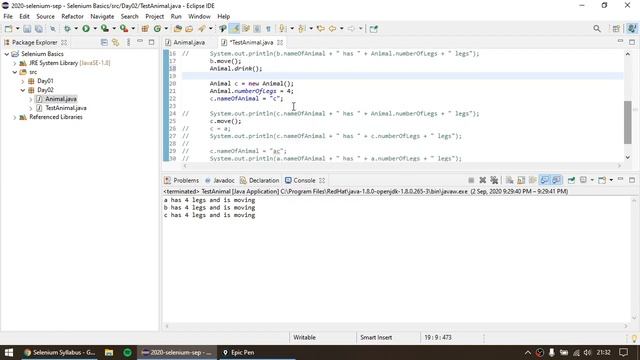Open the dropdown next to New file icon

pyautogui.click(x=17, y=29)
